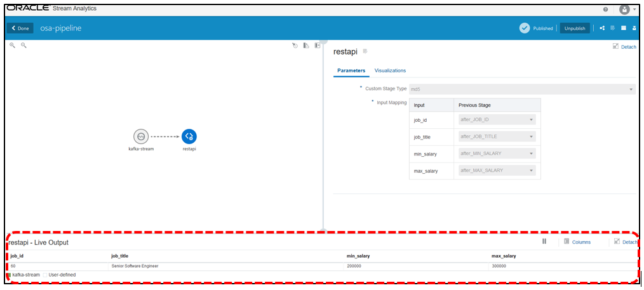
Task: Open the help question mark icon
Action: (605, 10)
